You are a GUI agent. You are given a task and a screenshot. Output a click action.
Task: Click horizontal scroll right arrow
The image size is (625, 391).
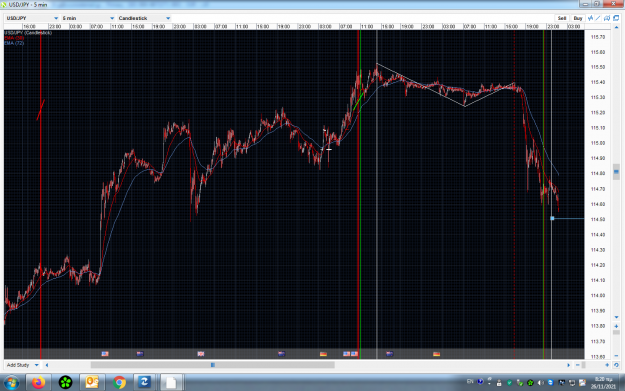click(x=569, y=365)
